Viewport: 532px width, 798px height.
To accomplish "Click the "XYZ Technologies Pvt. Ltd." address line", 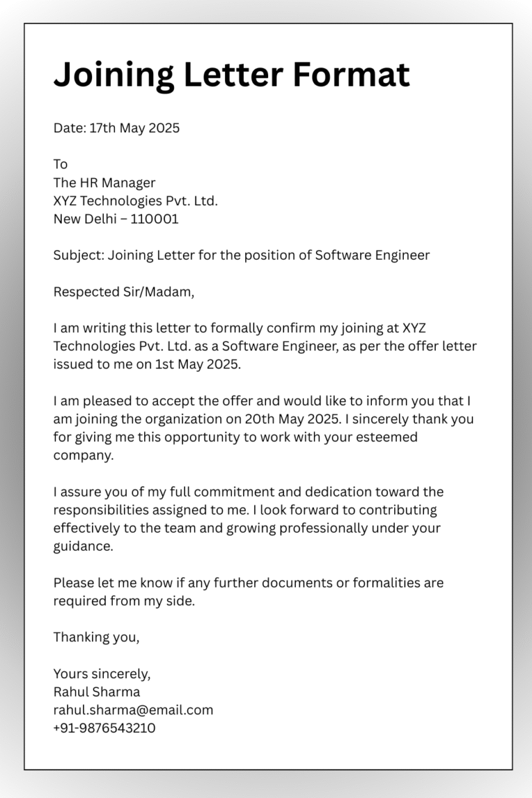I will coord(136,201).
